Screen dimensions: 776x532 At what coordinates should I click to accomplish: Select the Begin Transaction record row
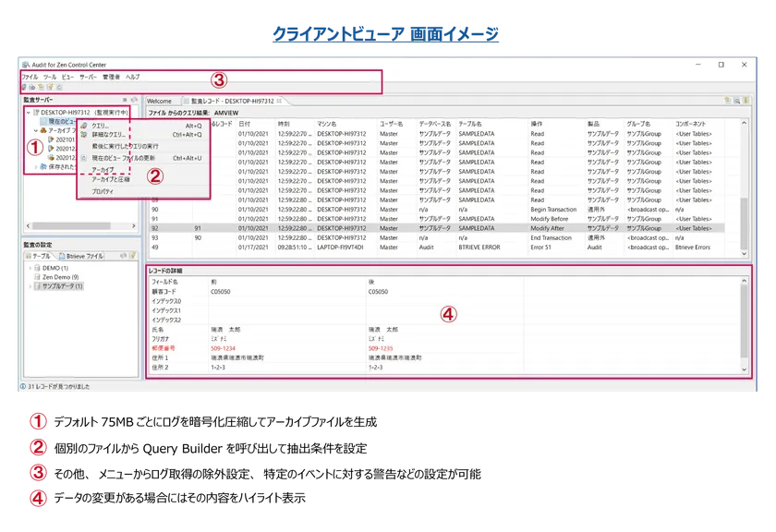pos(437,210)
